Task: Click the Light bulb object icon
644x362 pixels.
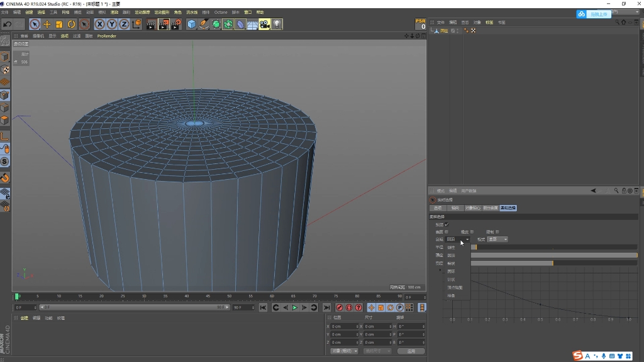Action: [x=277, y=25]
